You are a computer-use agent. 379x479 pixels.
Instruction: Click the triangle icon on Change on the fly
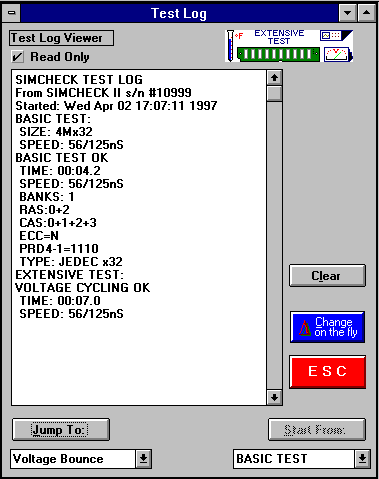pyautogui.click(x=305, y=328)
